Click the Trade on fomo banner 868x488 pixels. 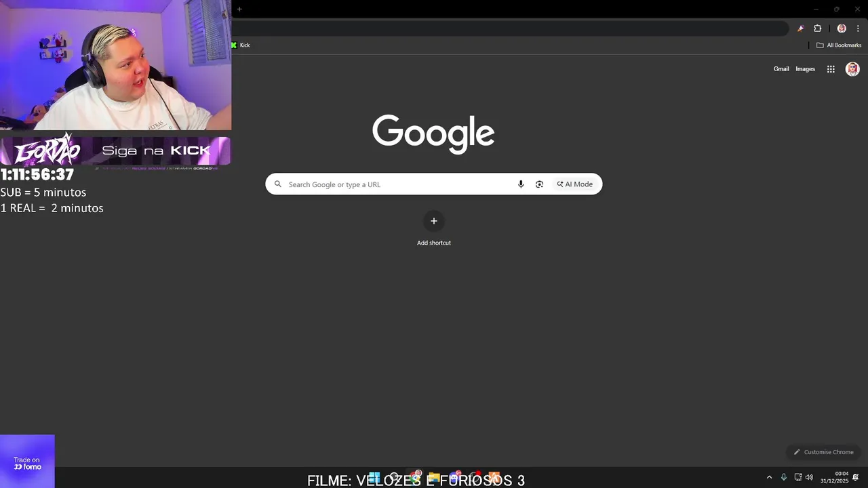pos(27,462)
